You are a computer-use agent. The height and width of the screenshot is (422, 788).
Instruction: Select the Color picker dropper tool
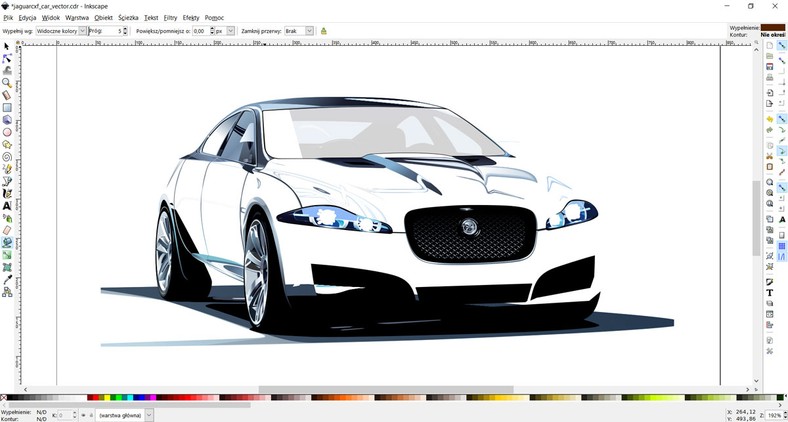click(x=7, y=279)
